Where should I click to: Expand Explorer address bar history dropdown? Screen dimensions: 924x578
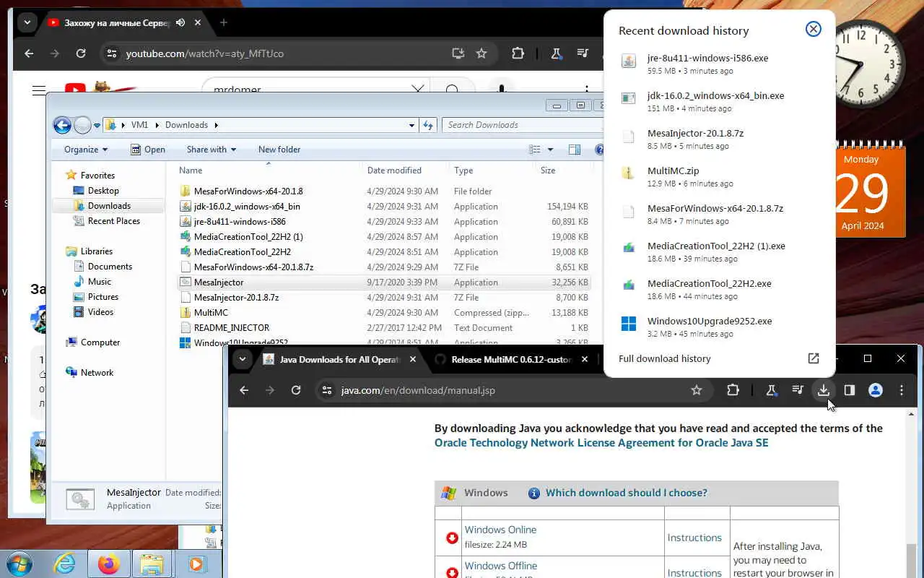[411, 125]
